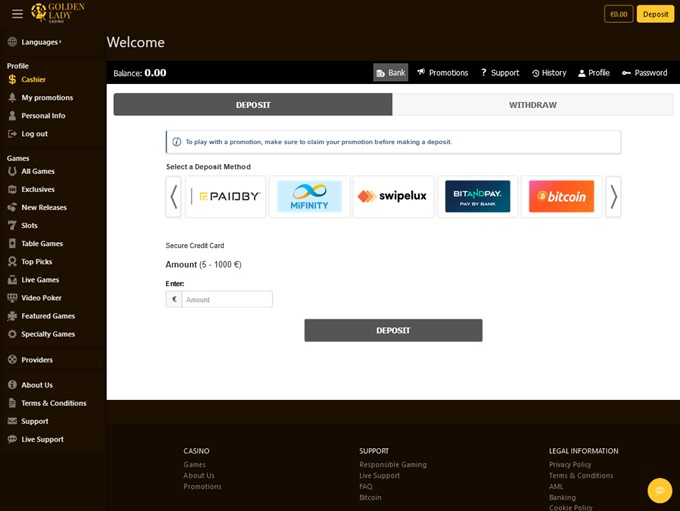Select the PaidBy deposit method

pyautogui.click(x=226, y=197)
